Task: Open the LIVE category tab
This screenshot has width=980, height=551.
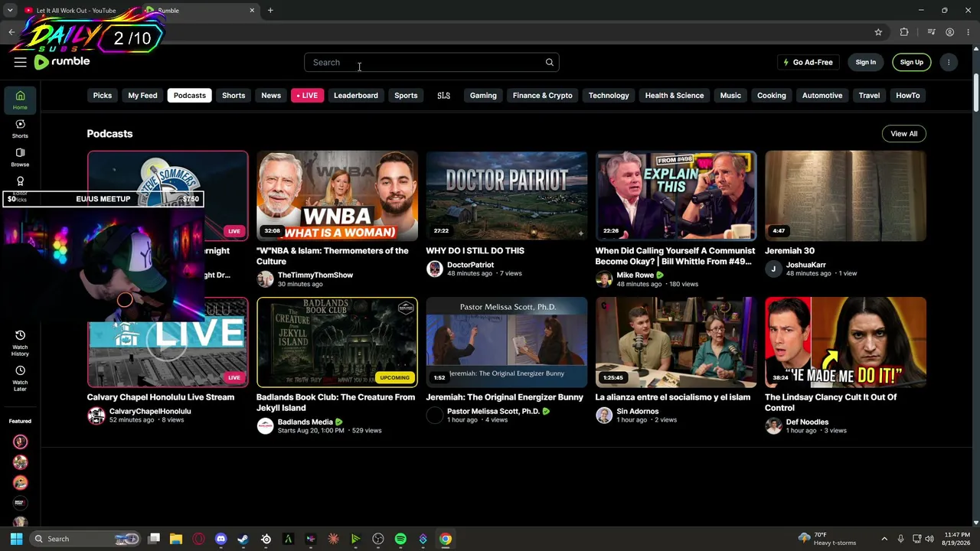Action: coord(307,96)
